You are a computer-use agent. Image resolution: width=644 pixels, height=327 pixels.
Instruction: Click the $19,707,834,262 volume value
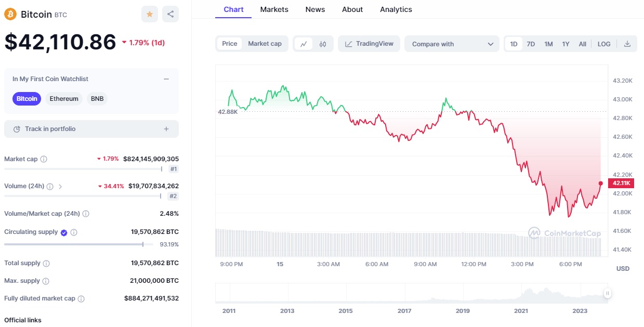click(153, 186)
